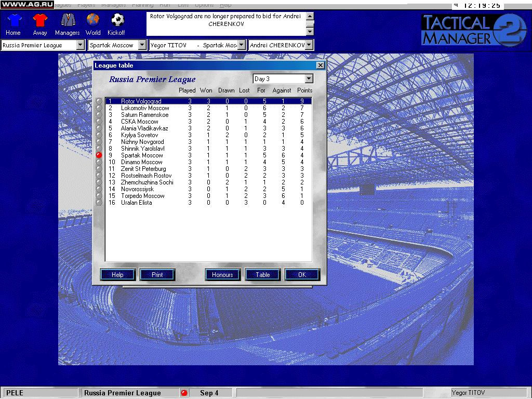Open the Managers suit icon
Image resolution: width=532 pixels, height=399 pixels.
point(68,20)
